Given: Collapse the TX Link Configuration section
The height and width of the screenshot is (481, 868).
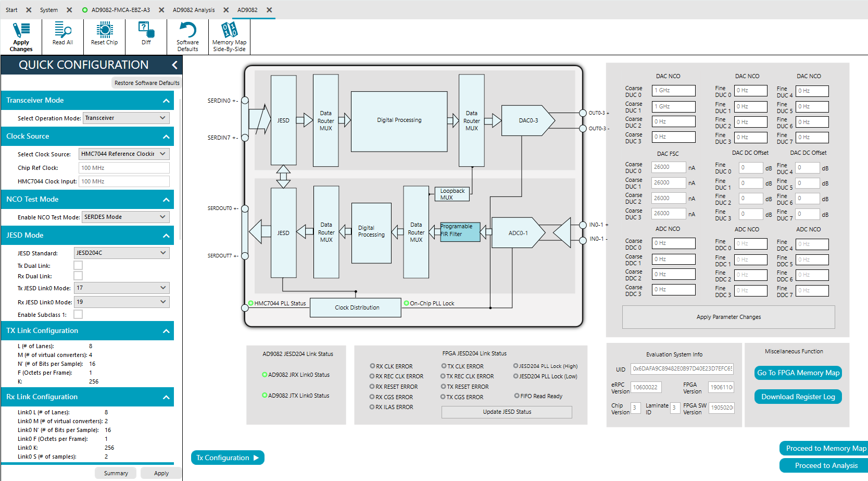Looking at the screenshot, I should tap(166, 331).
